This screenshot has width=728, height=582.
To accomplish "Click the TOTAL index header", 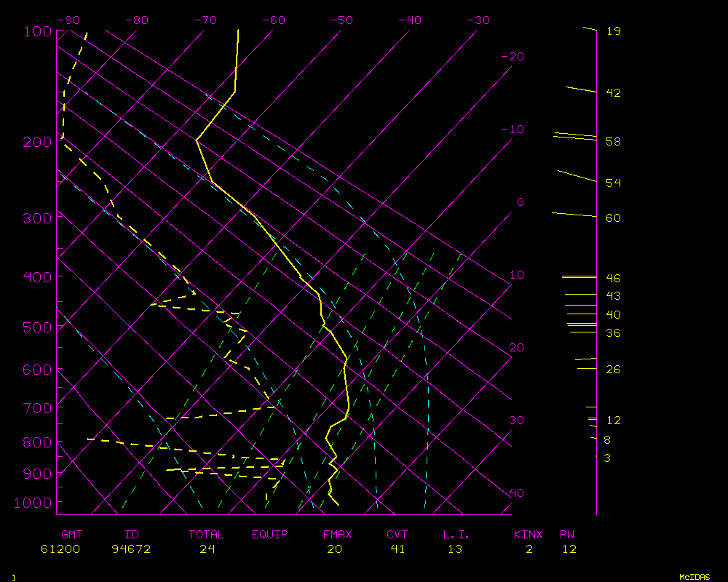I will (x=207, y=535).
